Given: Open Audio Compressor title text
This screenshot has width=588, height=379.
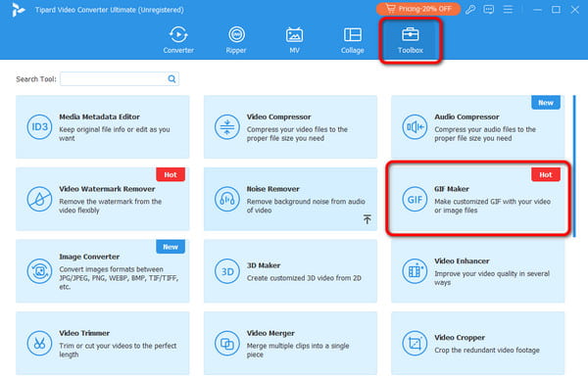Looking at the screenshot, I should (466, 117).
